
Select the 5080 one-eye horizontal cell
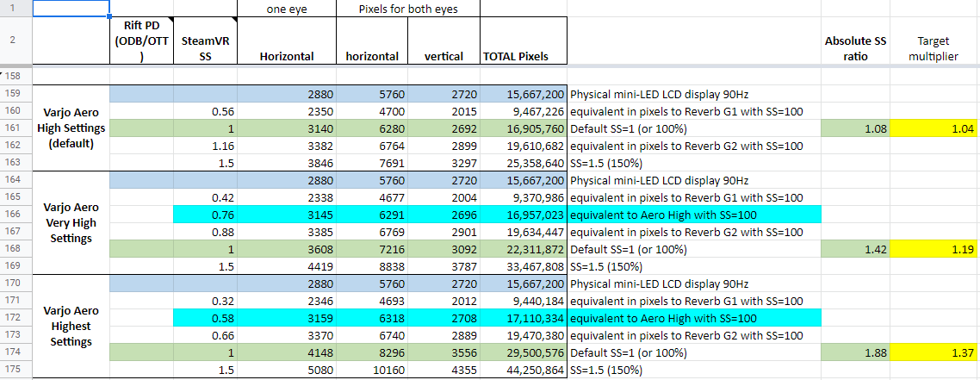286,370
